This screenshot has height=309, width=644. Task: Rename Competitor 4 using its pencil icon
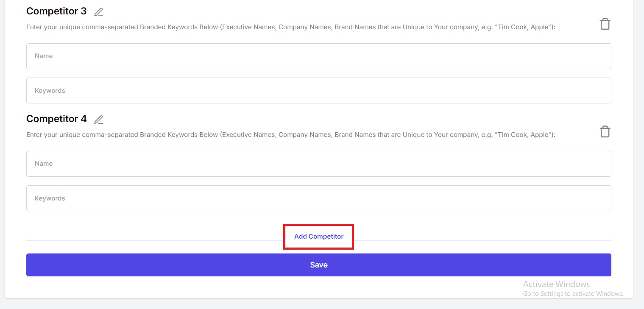[x=98, y=120]
